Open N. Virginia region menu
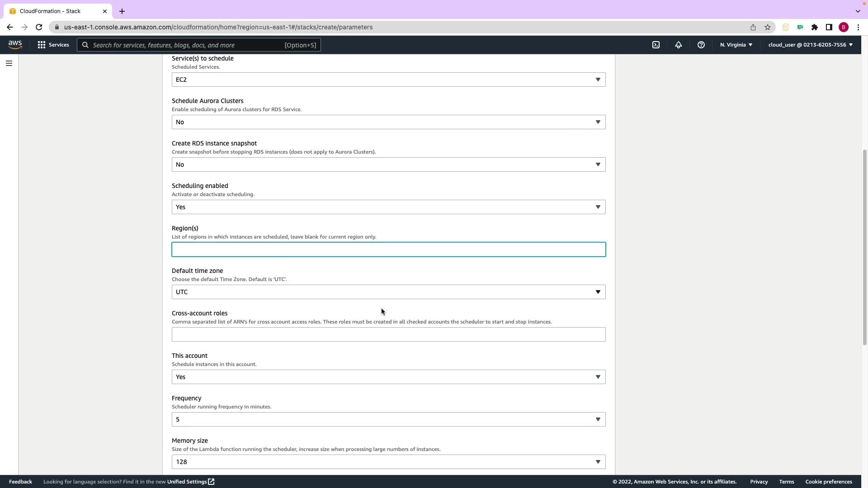Viewport: 868px width, 488px height. (736, 45)
